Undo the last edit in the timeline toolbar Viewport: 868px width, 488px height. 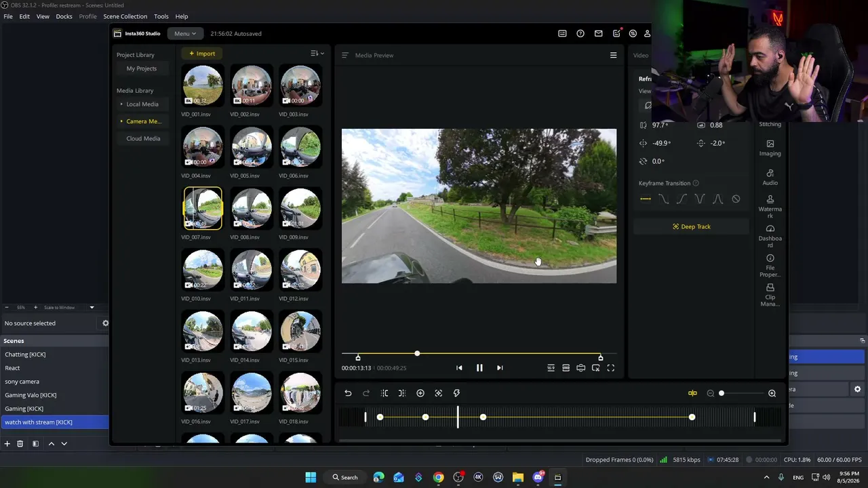(x=348, y=393)
